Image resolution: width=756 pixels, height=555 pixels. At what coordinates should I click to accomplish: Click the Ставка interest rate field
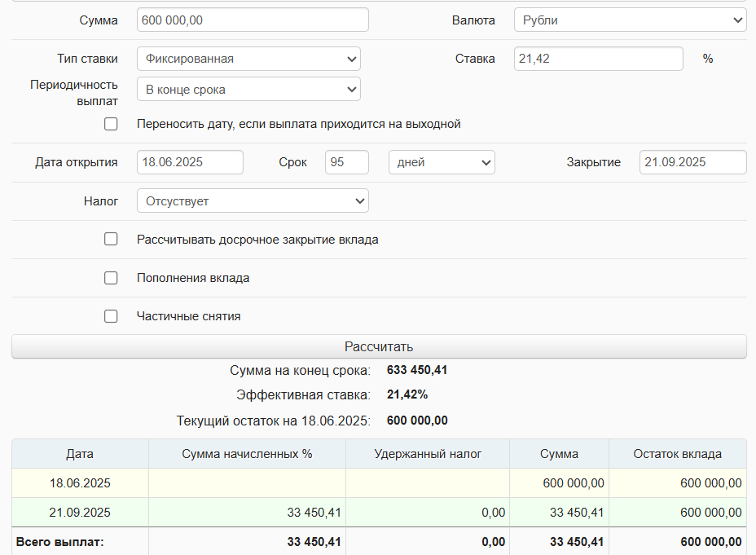pos(598,59)
